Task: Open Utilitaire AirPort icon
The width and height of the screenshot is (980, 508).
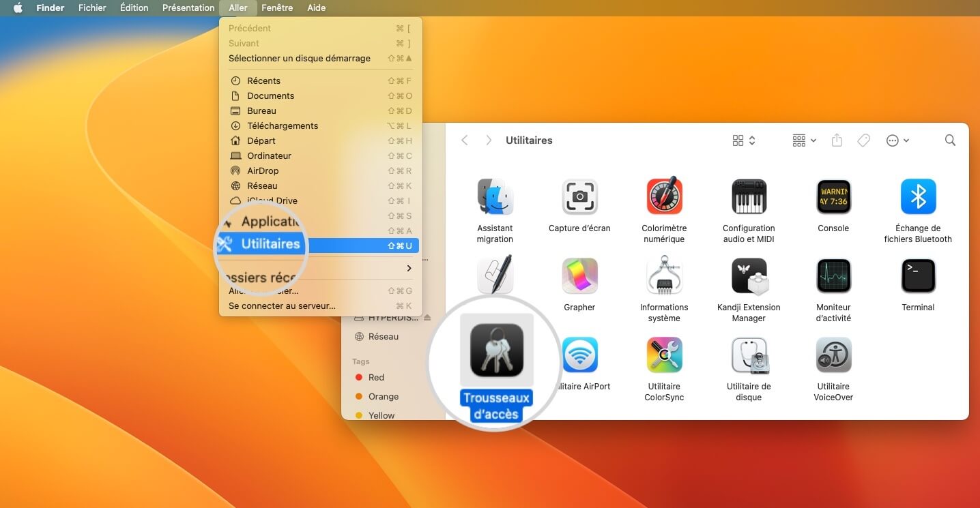Action: pyautogui.click(x=579, y=355)
